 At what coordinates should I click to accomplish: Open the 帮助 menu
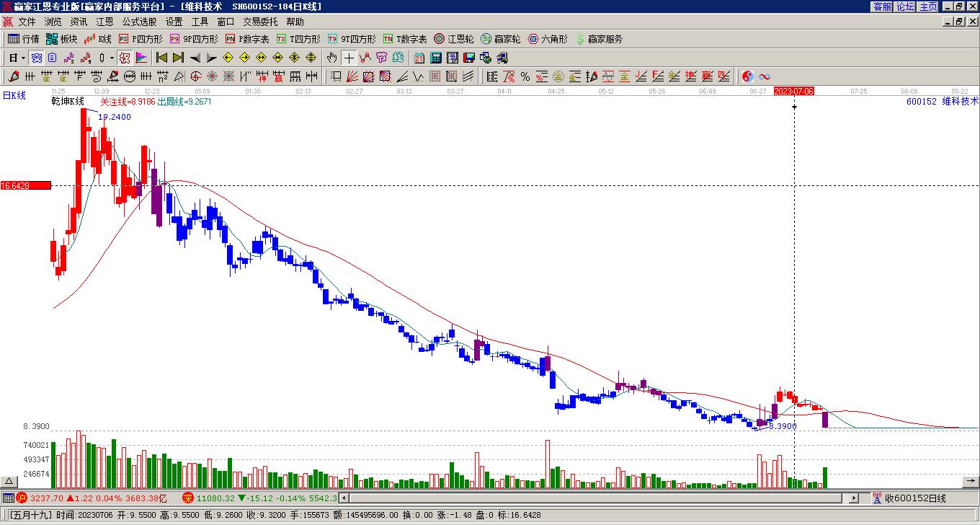pos(295,22)
